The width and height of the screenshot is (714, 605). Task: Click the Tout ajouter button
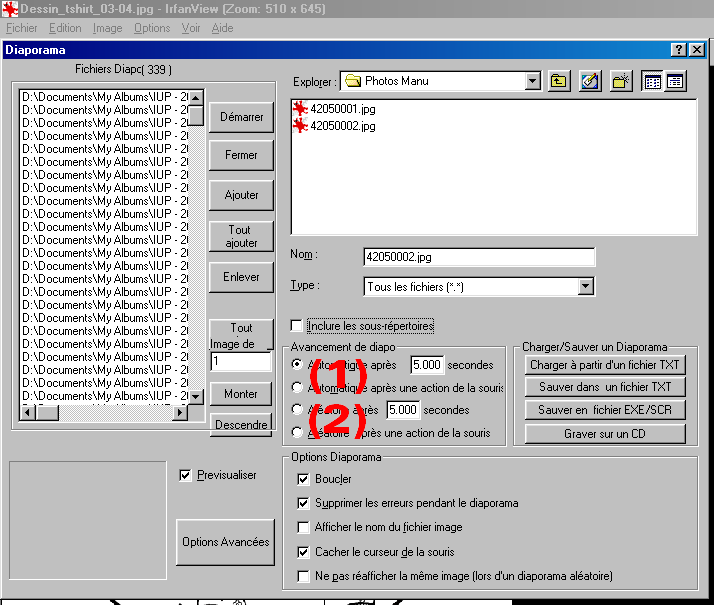241,236
